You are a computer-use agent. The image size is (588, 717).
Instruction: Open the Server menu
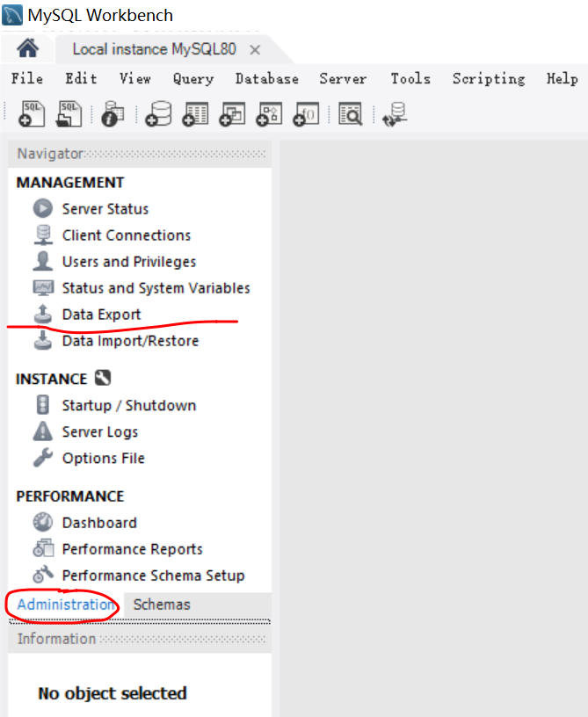click(x=343, y=79)
